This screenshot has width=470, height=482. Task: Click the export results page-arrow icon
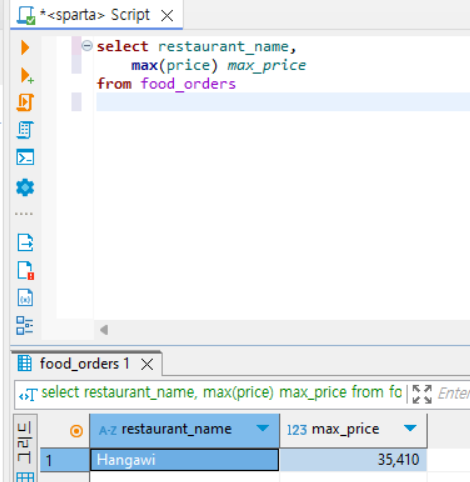point(25,242)
